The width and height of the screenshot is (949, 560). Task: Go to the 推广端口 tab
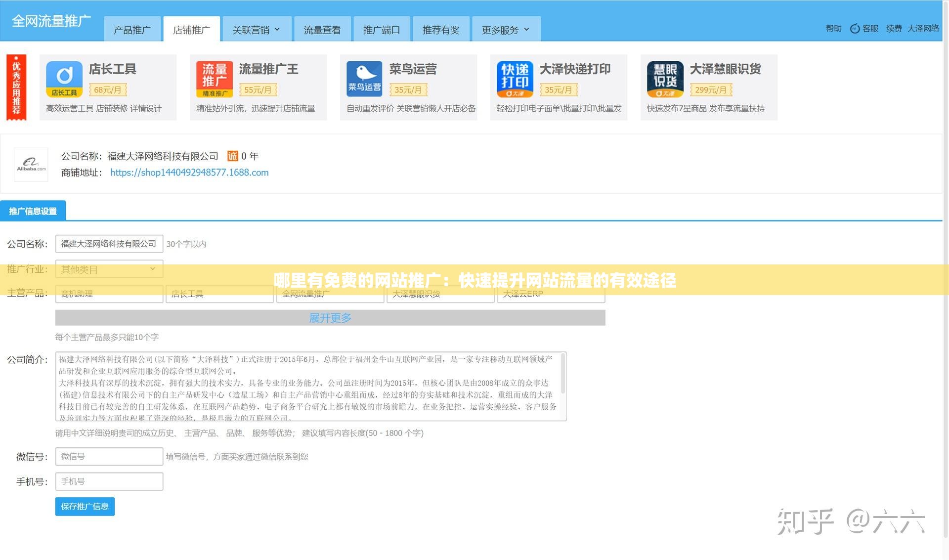(382, 30)
